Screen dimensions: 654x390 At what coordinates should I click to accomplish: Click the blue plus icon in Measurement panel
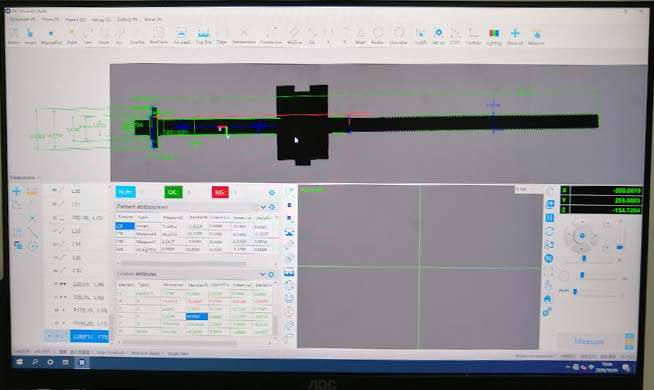16,191
